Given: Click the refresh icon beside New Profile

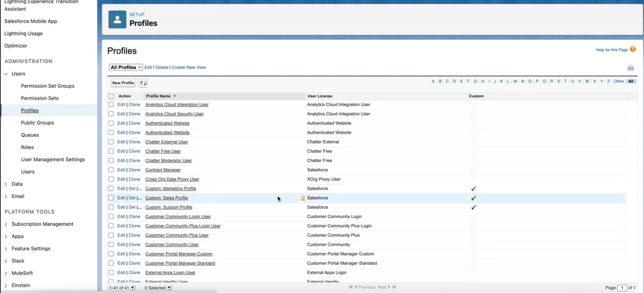Looking at the screenshot, I should (x=143, y=83).
